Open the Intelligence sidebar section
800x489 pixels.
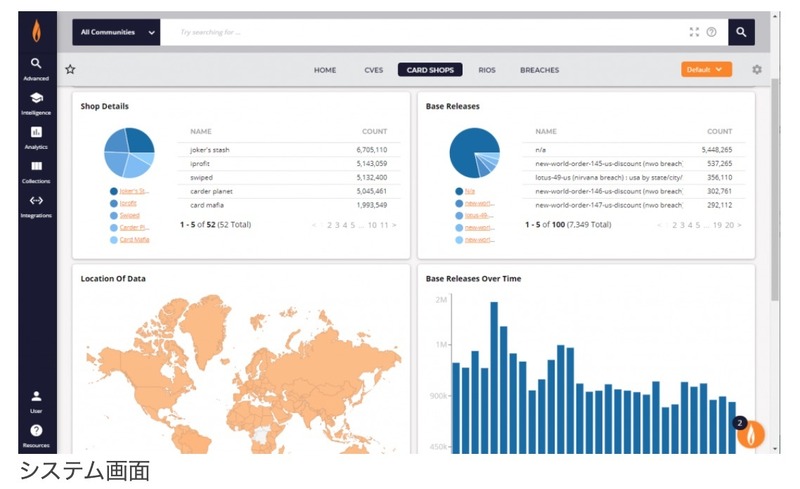(x=36, y=102)
